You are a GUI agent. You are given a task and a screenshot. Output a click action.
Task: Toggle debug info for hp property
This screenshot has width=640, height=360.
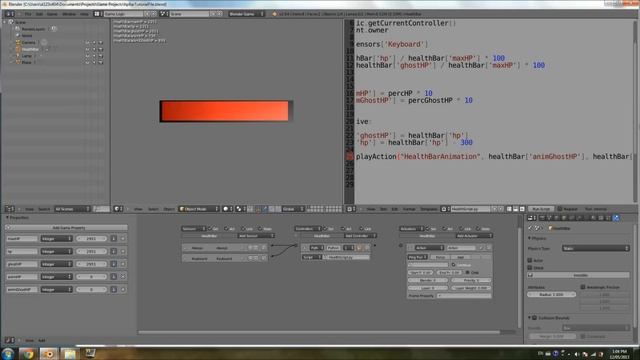coord(113,251)
